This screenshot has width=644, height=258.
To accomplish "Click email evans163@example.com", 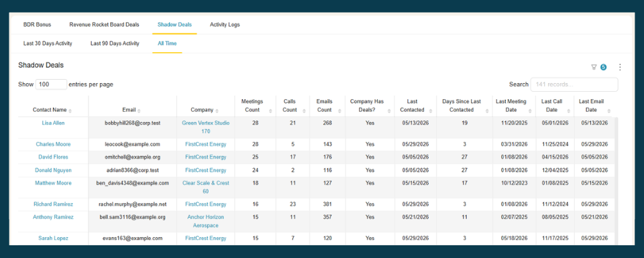I will (132, 239).
